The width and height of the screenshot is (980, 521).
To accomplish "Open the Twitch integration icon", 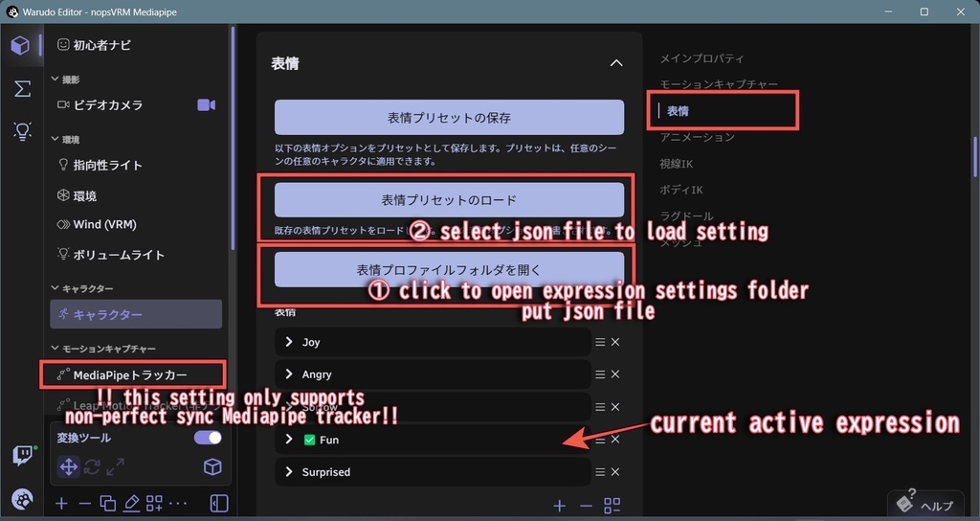I will pos(23,455).
